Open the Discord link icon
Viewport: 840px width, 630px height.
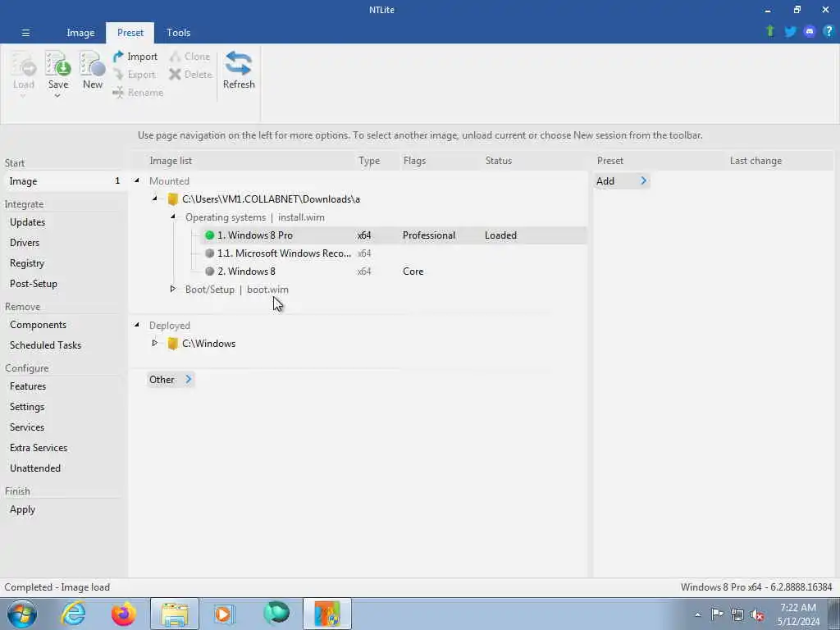pos(810,32)
